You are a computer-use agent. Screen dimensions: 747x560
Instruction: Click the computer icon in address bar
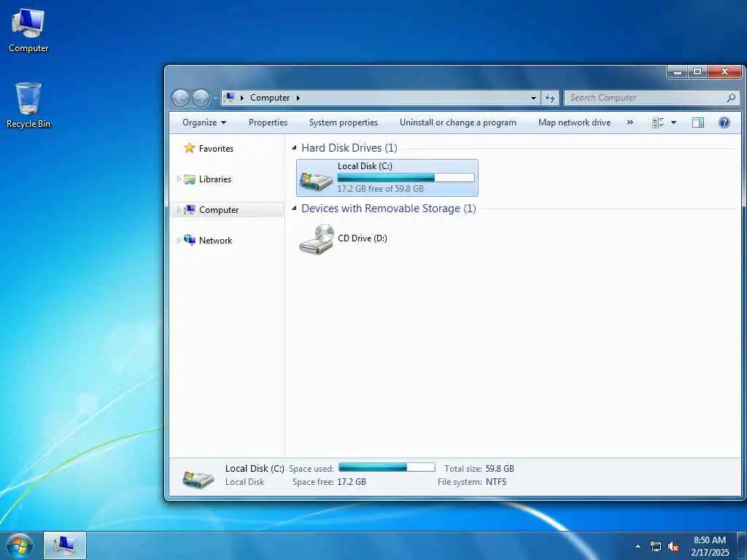pyautogui.click(x=229, y=98)
